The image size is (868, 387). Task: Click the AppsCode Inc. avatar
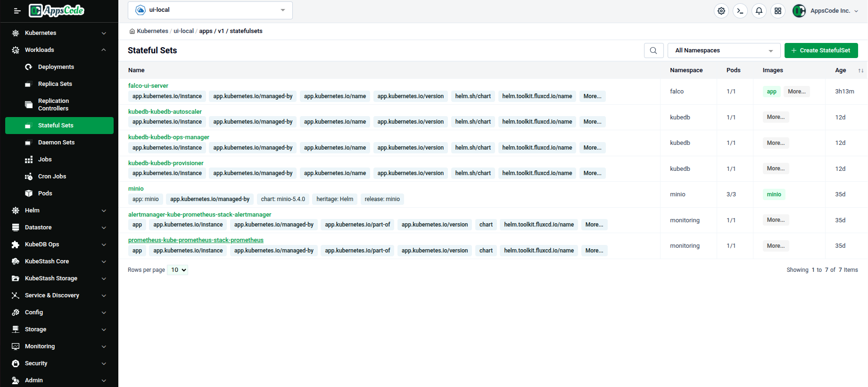(x=799, y=11)
